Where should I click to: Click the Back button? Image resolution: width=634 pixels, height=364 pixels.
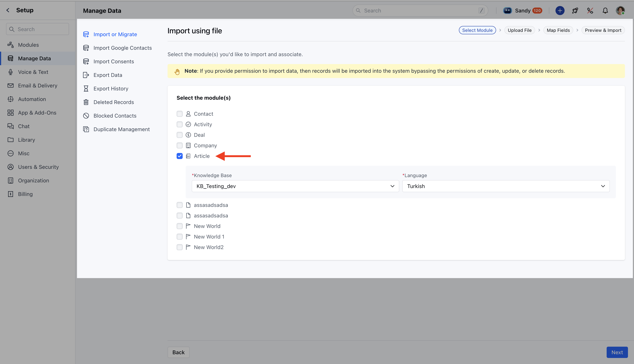pyautogui.click(x=178, y=352)
